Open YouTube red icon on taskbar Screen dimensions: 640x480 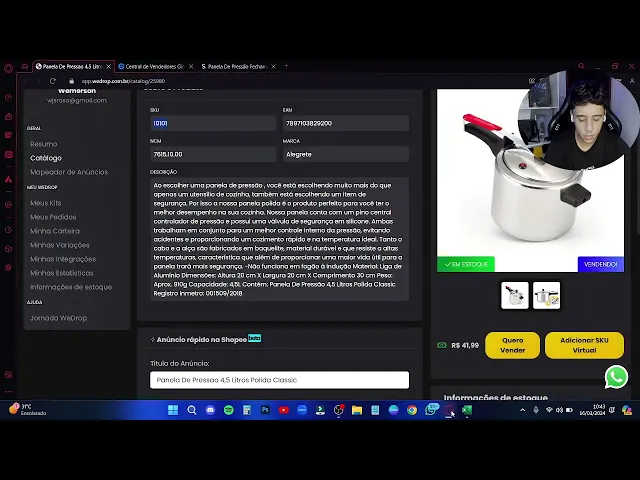click(x=284, y=410)
